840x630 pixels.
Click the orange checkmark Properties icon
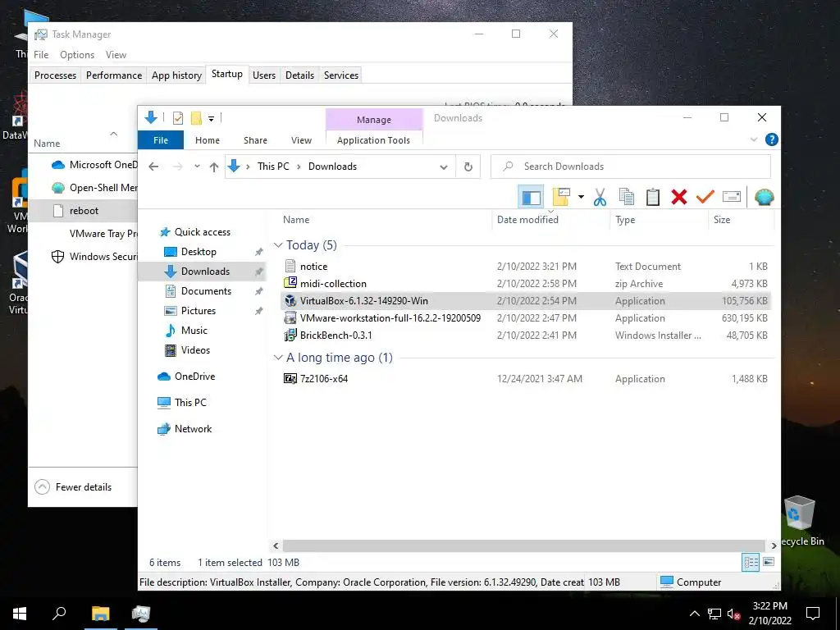(705, 197)
